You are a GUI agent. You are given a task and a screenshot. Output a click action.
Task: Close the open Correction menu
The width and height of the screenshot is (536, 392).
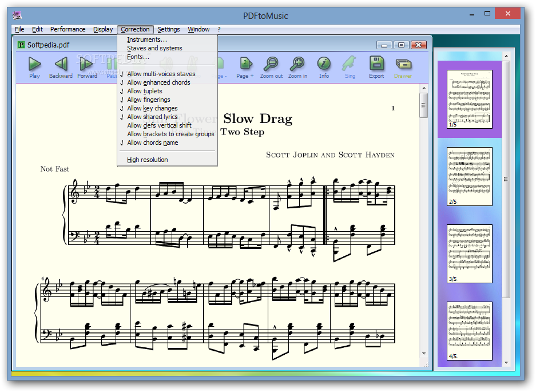coord(135,29)
